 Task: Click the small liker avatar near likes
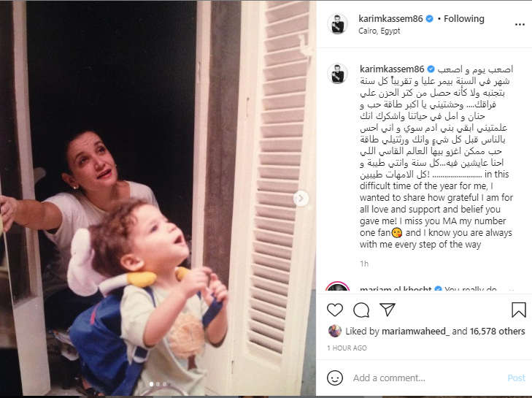pos(334,331)
